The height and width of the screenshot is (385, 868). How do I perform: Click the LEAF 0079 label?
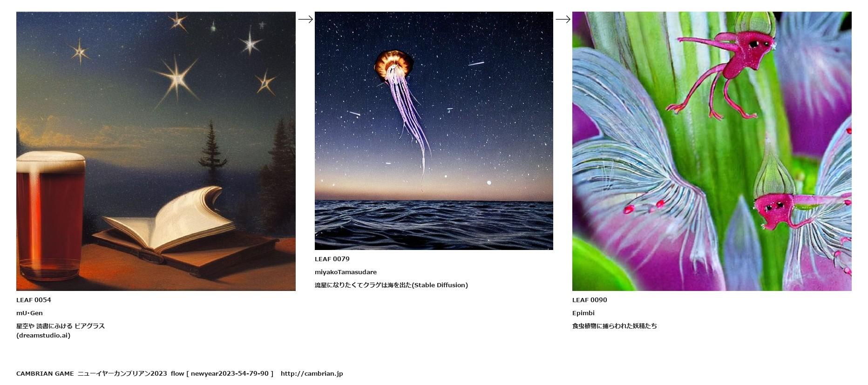(332, 259)
